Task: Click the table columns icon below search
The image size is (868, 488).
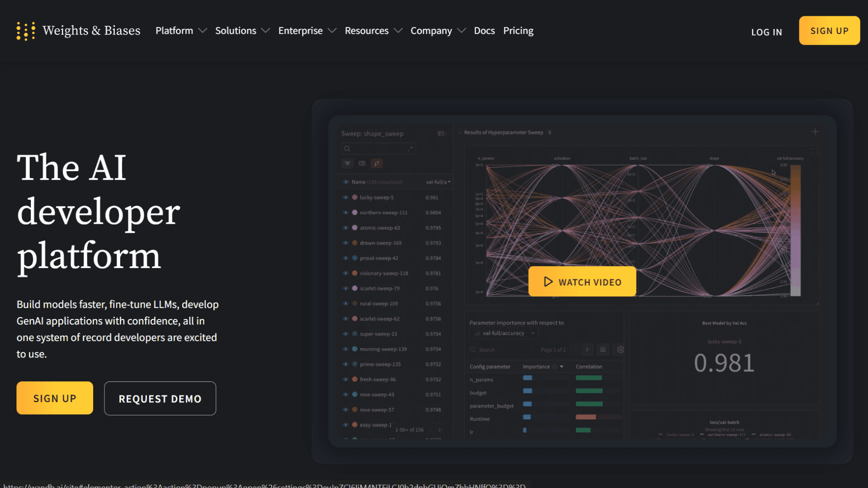Action: (362, 164)
